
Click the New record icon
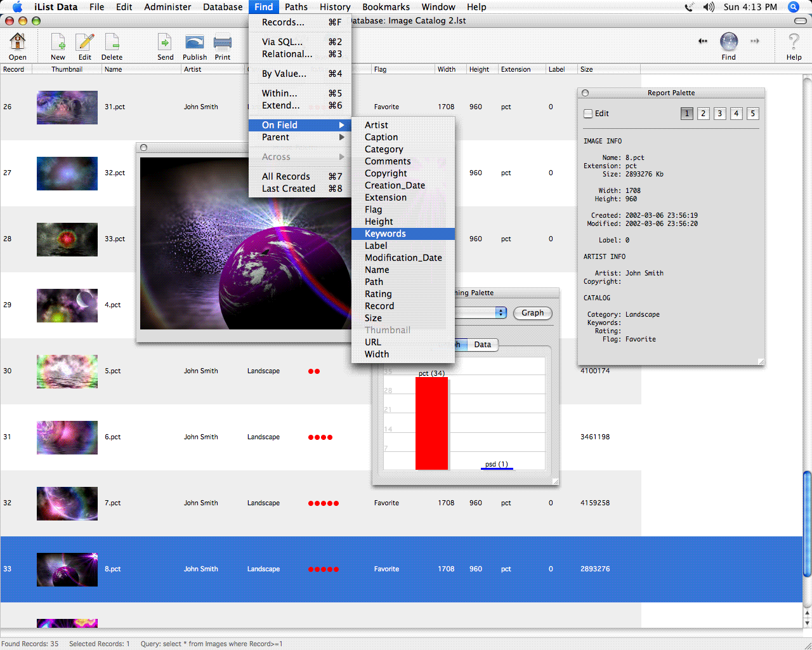pyautogui.click(x=58, y=42)
